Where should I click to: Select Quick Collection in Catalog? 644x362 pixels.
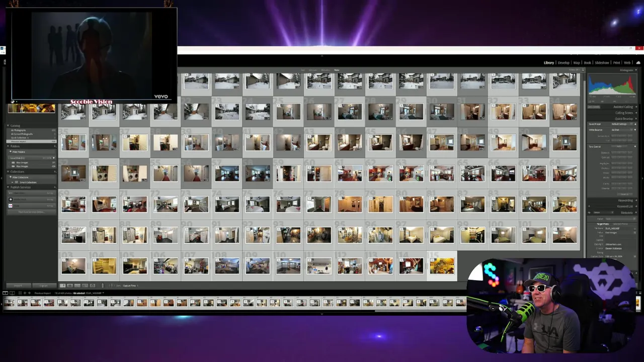pos(20,138)
